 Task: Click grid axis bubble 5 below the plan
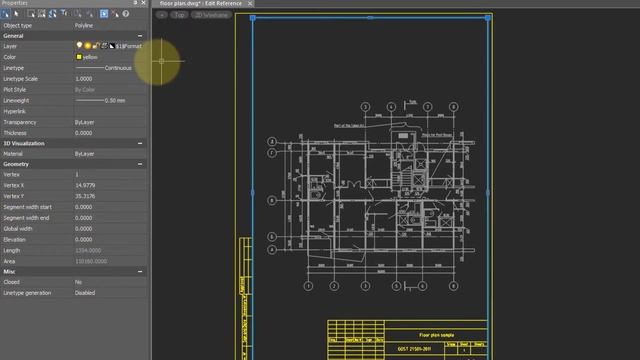(396, 286)
